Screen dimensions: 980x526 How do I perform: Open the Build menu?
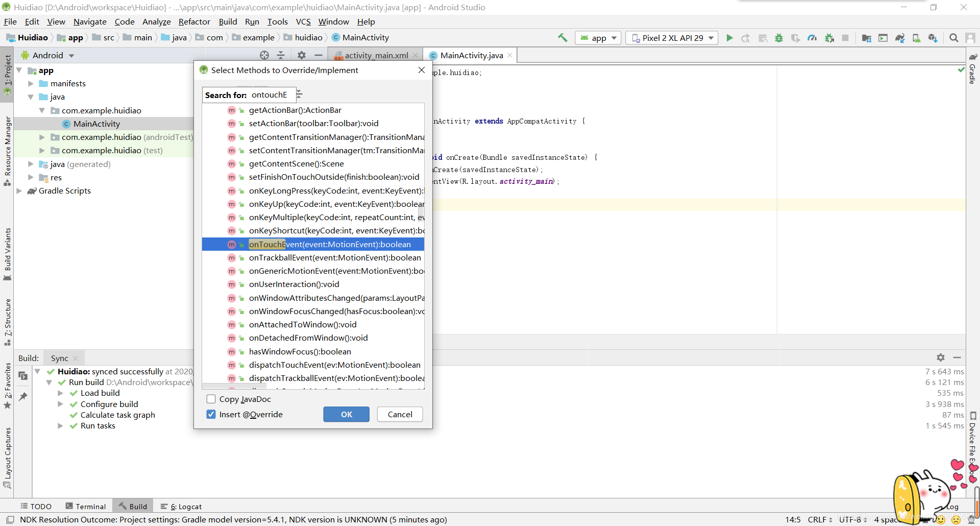(x=228, y=21)
